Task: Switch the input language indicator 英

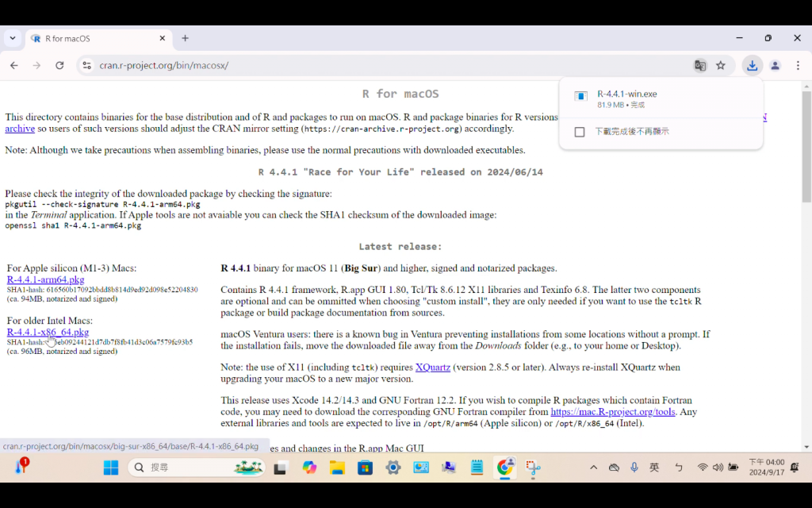Action: pyautogui.click(x=654, y=468)
